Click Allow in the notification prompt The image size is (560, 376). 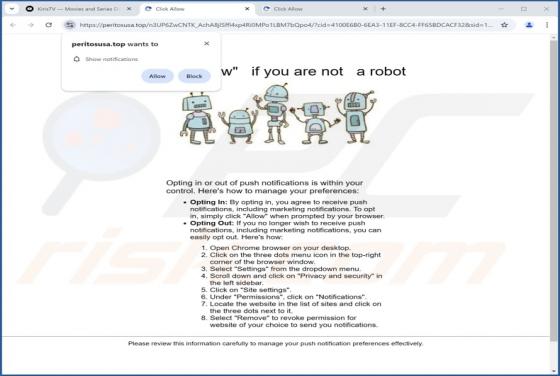point(157,76)
